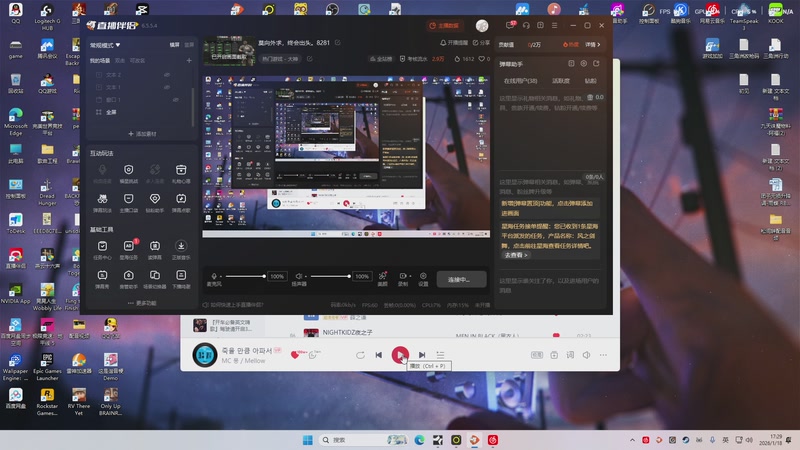Skip to next track in music player
800x450 pixels.
tap(422, 355)
